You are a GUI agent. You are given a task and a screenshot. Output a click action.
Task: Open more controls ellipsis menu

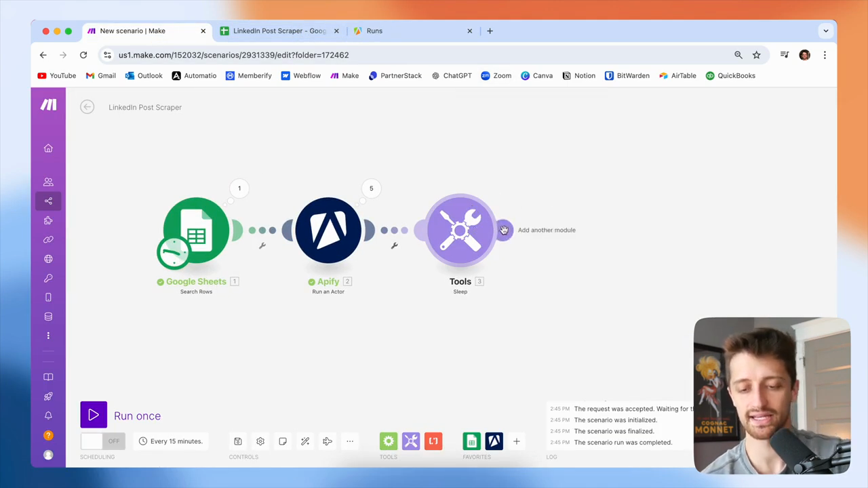[350, 441]
